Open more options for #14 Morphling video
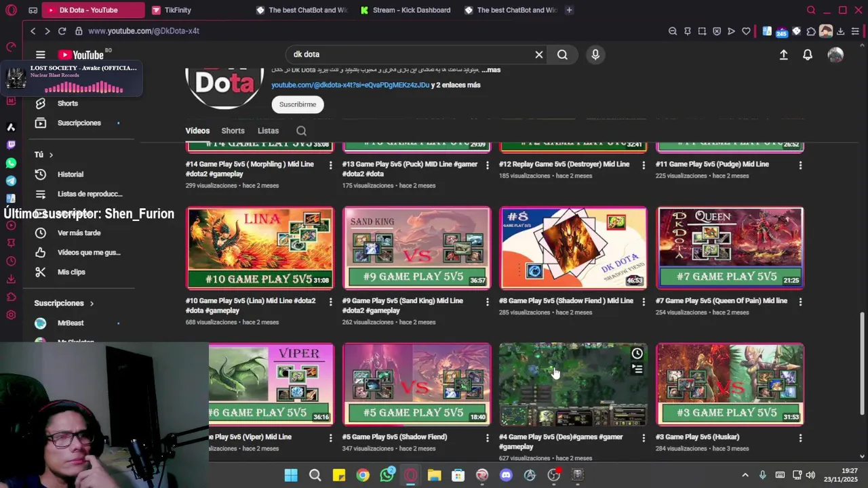Screen dimensions: 868x488 330,165
